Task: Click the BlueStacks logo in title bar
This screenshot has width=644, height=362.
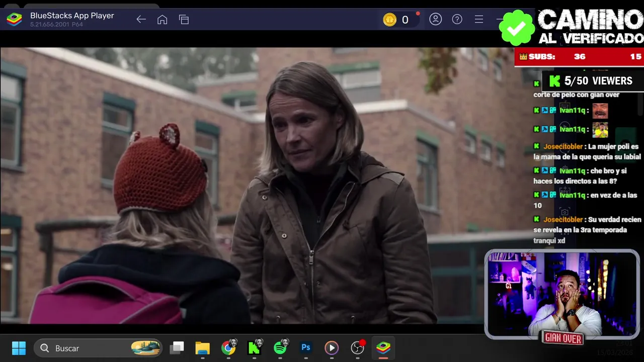Action: coord(14,20)
